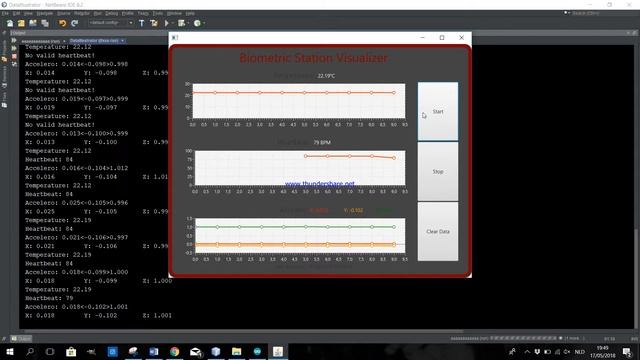The width and height of the screenshot is (640, 360).
Task: Open the default config dropdown
Action: (x=111, y=23)
